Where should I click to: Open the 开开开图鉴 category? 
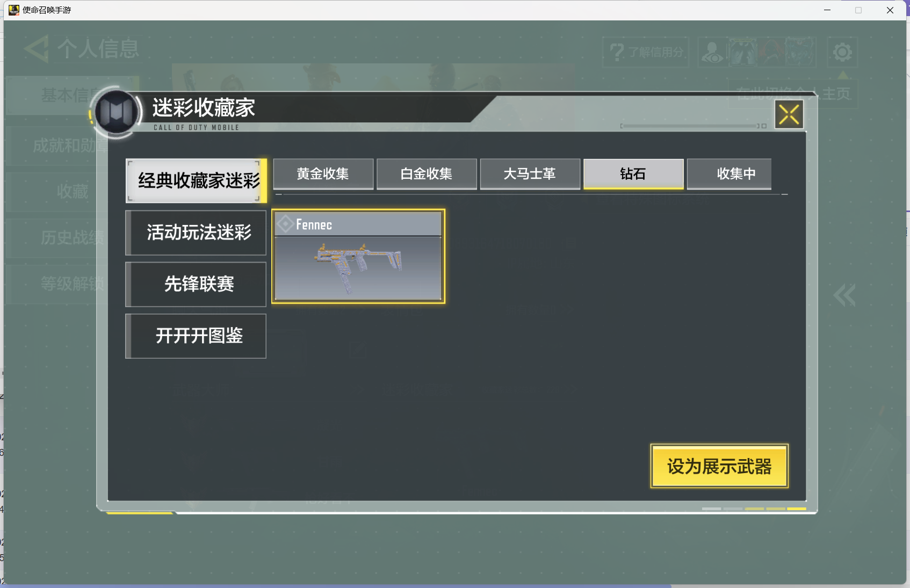[196, 336]
